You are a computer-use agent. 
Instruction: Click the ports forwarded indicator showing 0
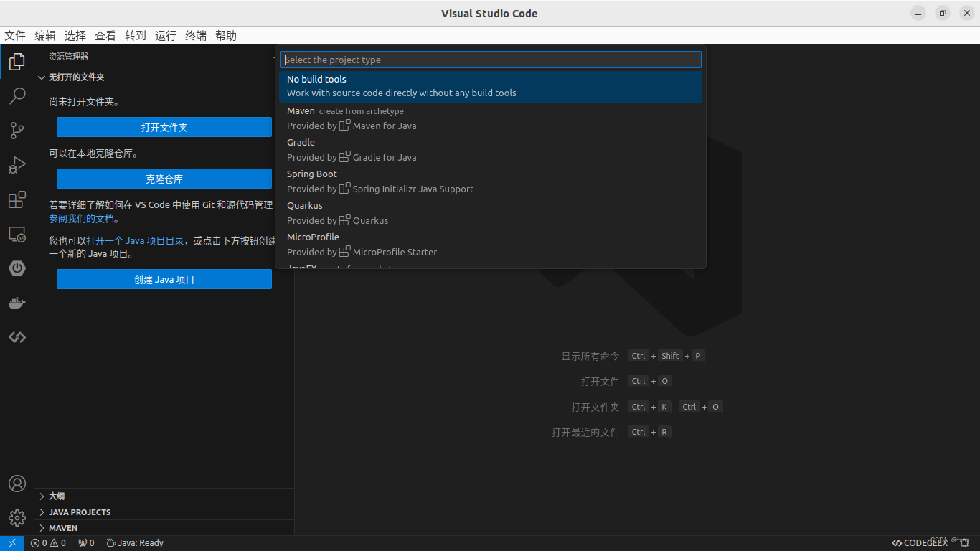[87, 543]
